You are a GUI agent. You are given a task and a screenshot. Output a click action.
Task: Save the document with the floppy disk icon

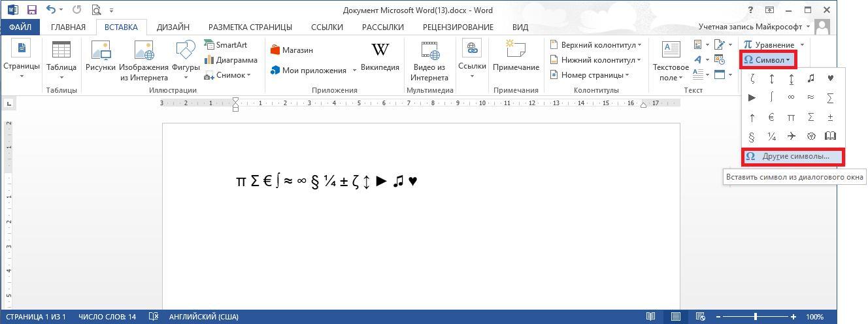coord(32,10)
